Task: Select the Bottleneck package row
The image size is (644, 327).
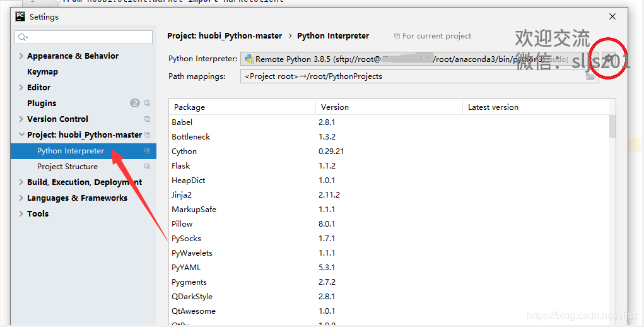Action: point(389,137)
